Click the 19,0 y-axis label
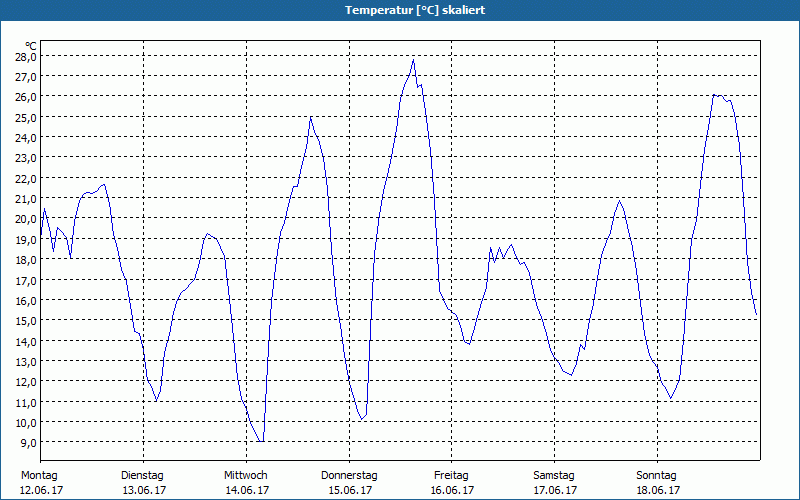Image resolution: width=800 pixels, height=500 pixels. point(25,239)
